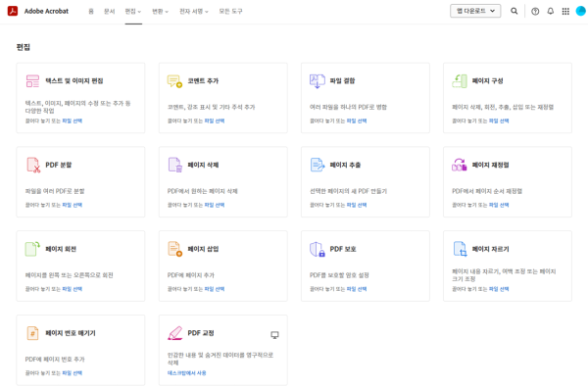The height and width of the screenshot is (388, 588).
Task: Open the help question mark icon
Action: [x=535, y=11]
